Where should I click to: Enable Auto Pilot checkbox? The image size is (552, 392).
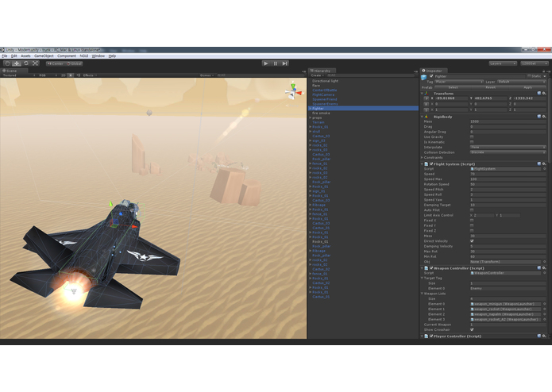tap(472, 210)
